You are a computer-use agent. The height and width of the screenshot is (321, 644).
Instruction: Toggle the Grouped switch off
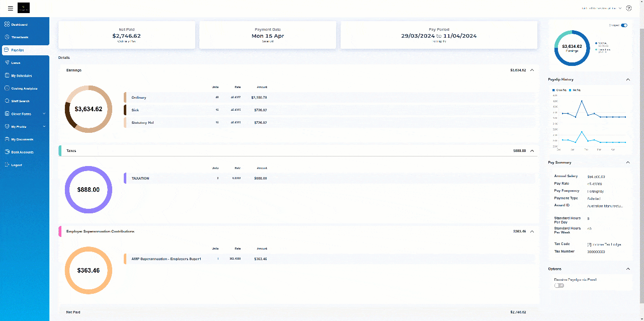624,25
